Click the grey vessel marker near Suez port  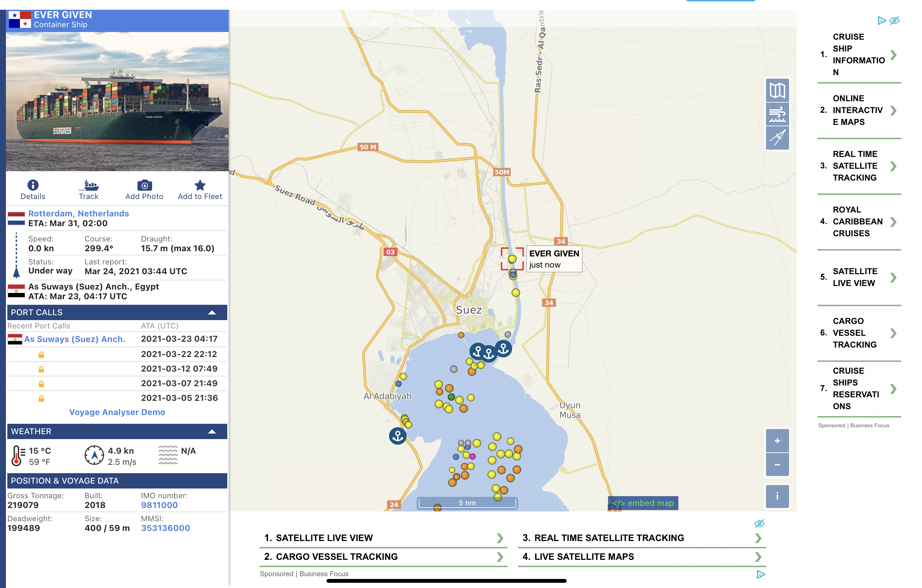coord(508,334)
